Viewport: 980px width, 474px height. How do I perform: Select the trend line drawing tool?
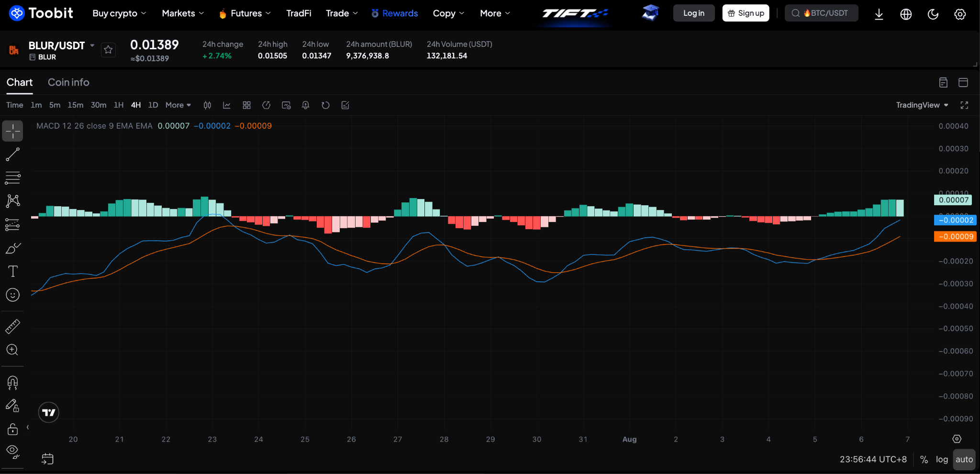12,154
